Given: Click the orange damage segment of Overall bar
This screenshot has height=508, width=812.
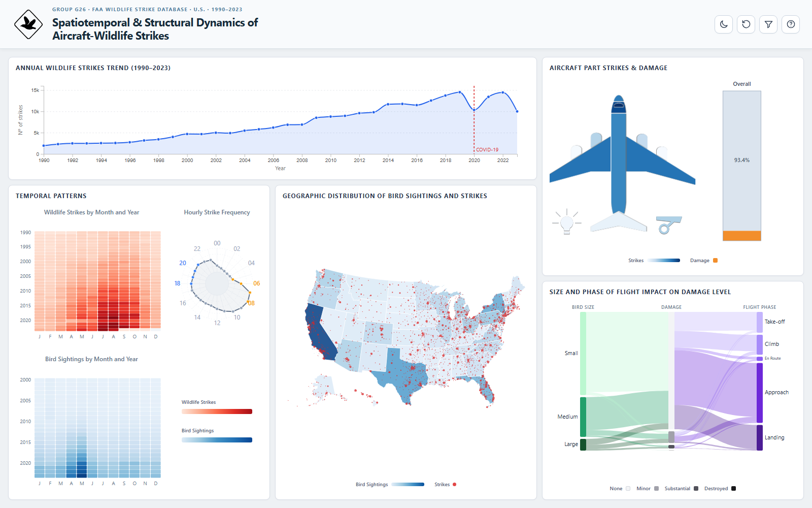Looking at the screenshot, I should (x=742, y=236).
